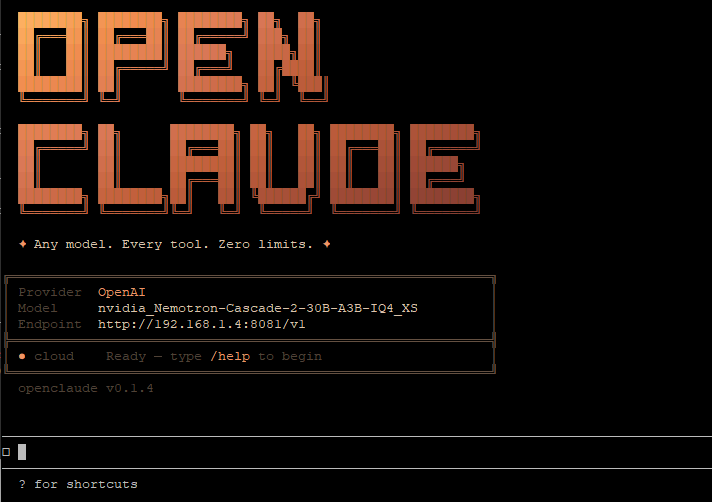Click the 'Provider' field label

pyautogui.click(x=50, y=292)
